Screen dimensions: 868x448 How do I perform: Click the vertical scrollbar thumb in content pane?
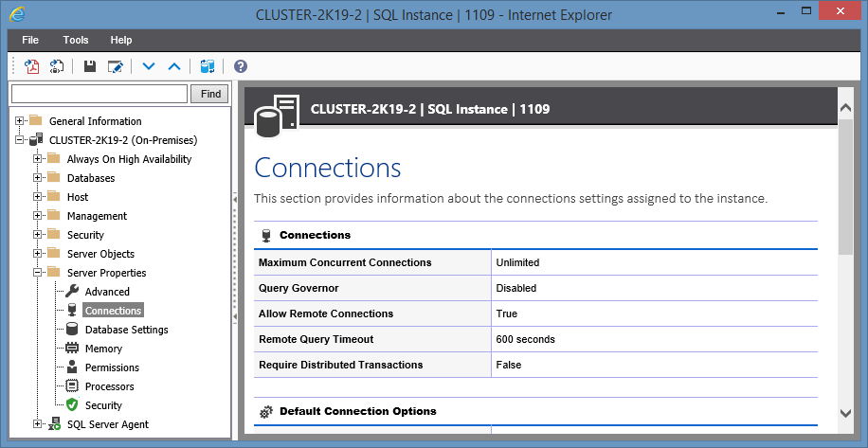[x=845, y=187]
